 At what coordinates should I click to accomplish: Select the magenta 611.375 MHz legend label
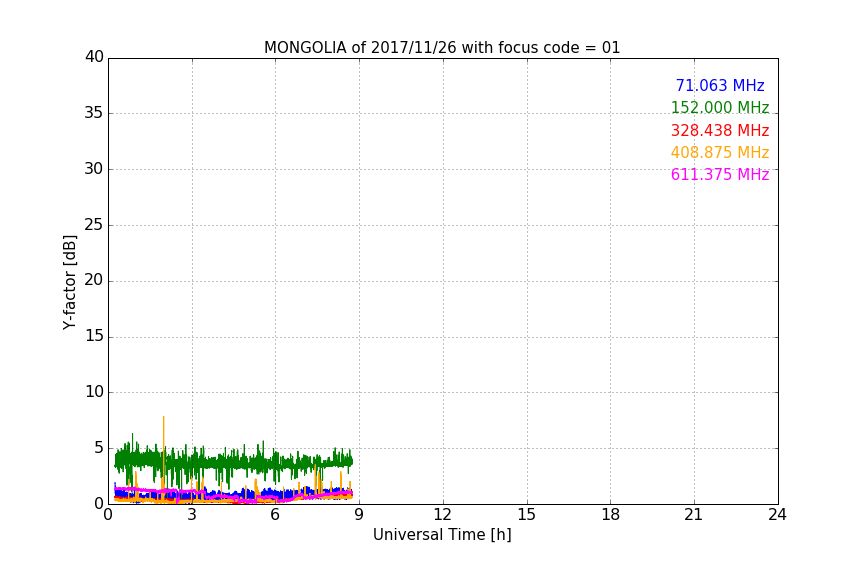(720, 174)
